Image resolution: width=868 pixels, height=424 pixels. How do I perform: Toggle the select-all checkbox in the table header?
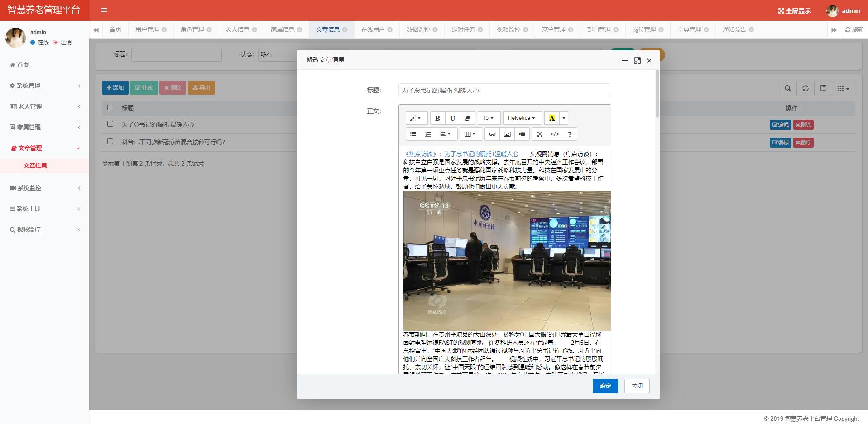coord(110,107)
